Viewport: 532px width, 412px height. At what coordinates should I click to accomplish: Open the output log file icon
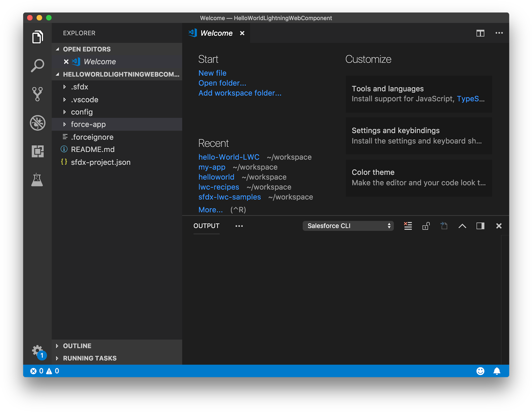coord(444,226)
